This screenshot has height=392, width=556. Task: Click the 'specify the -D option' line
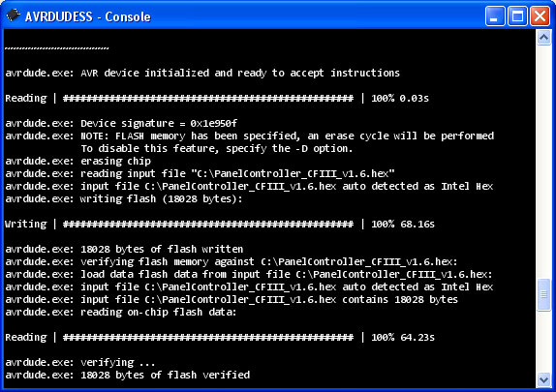pyautogui.click(x=217, y=148)
